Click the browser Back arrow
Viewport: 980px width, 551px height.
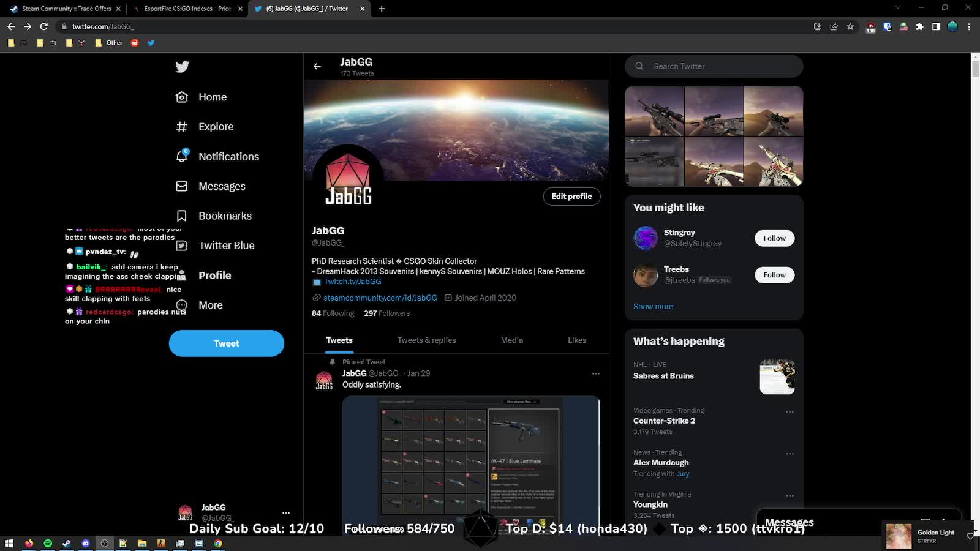[11, 26]
